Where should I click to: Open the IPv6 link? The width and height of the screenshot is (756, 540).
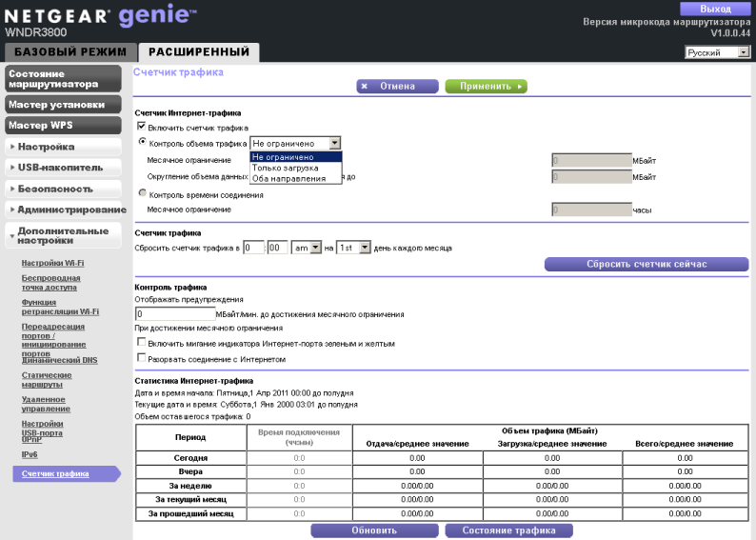[x=30, y=454]
